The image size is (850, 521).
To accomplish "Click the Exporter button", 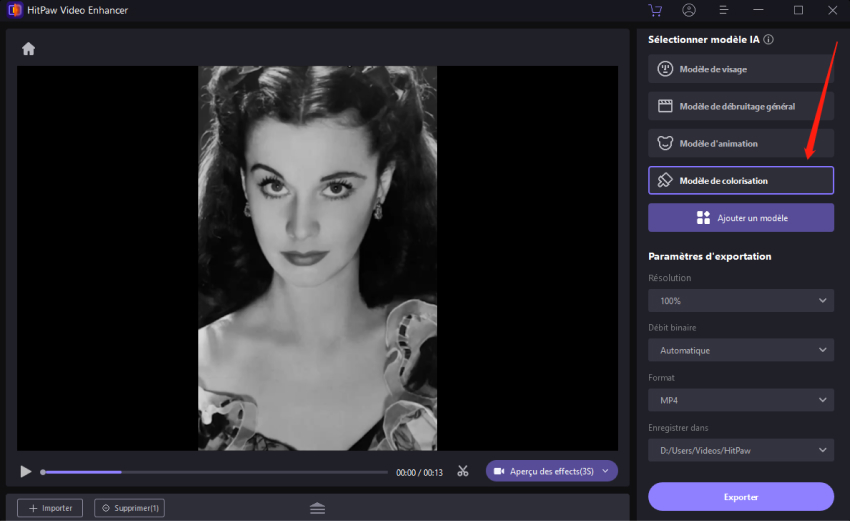I will pos(740,497).
